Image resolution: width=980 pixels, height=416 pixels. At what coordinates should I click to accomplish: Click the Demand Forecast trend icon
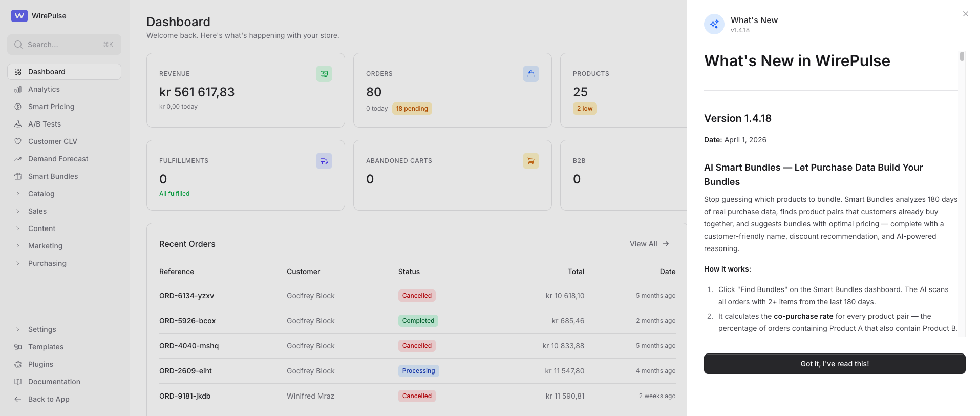click(18, 159)
